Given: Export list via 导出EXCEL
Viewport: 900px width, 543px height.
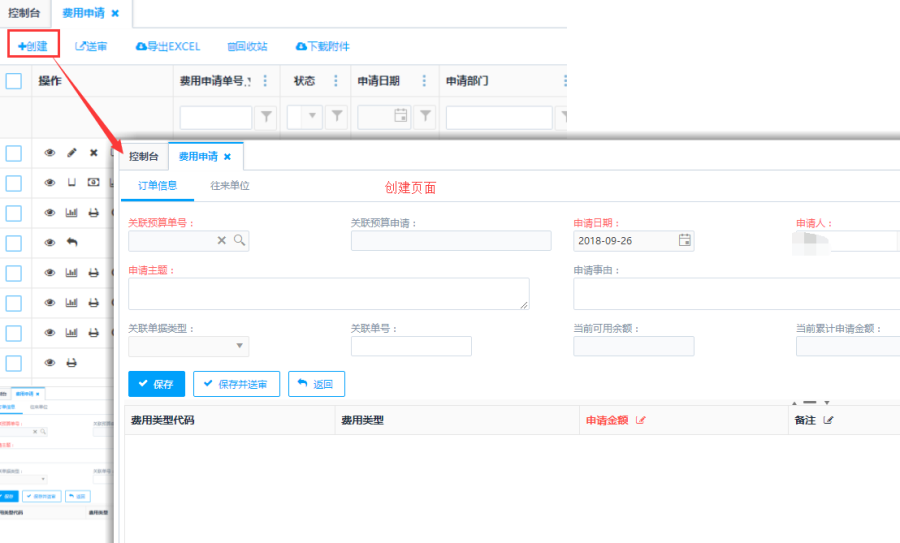Looking at the screenshot, I should click(168, 46).
